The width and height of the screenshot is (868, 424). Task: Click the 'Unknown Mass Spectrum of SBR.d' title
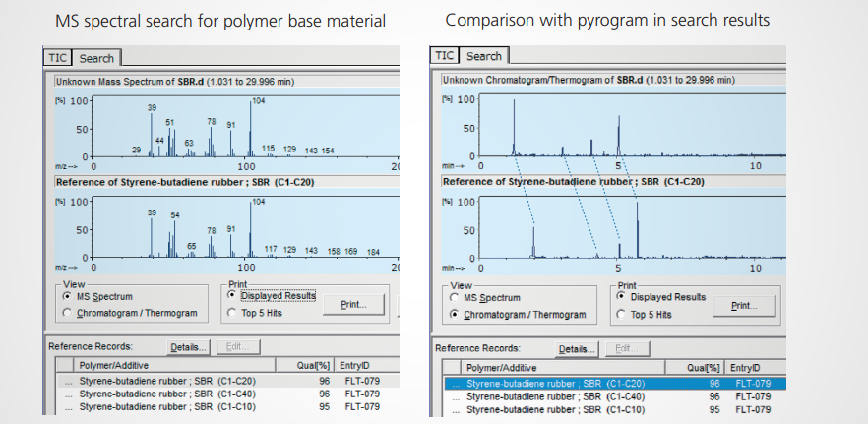pyautogui.click(x=174, y=82)
